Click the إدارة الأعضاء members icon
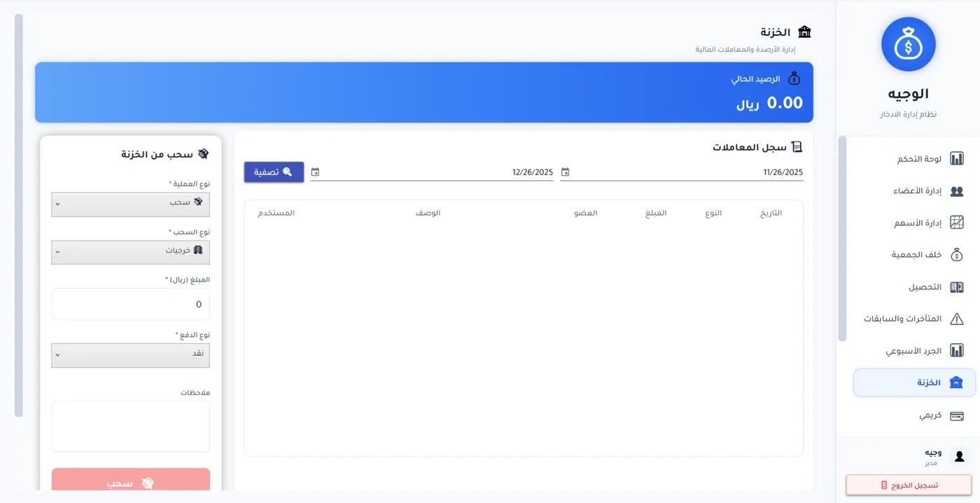The height and width of the screenshot is (503, 980). point(956,191)
